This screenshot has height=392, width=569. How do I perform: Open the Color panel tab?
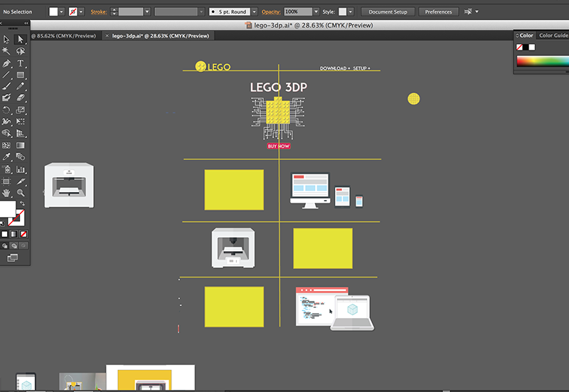(525, 35)
